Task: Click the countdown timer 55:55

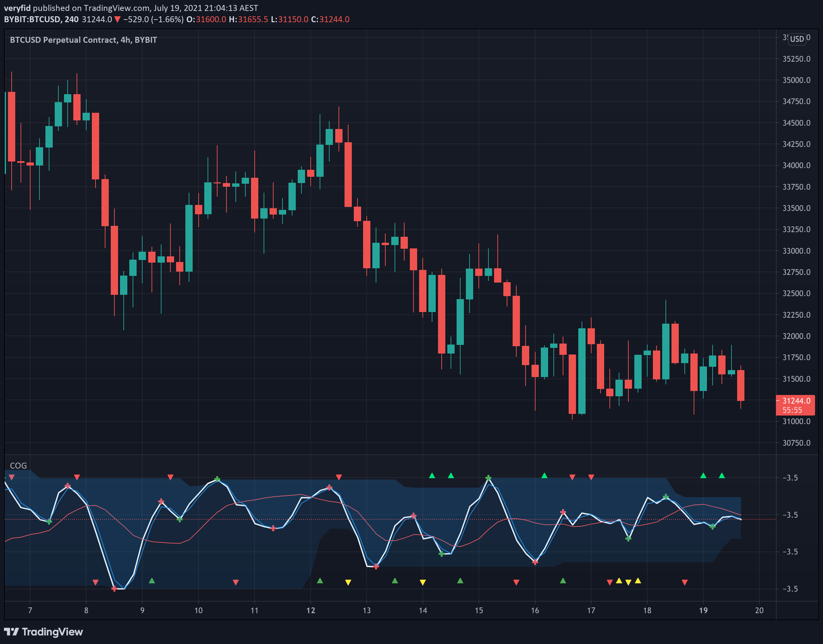Action: [x=792, y=410]
